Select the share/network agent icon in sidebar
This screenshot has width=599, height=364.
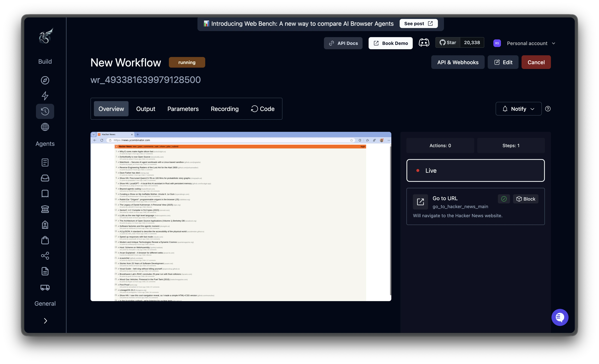(45, 255)
